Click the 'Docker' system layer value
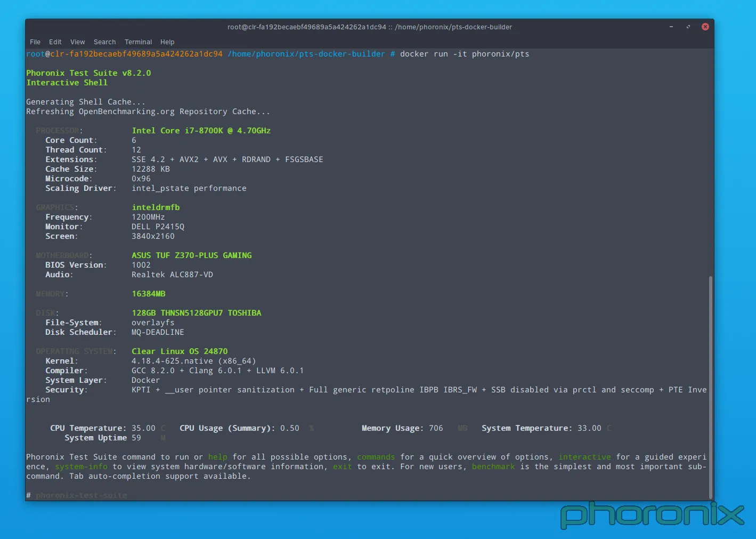Image resolution: width=756 pixels, height=539 pixels. tap(146, 380)
